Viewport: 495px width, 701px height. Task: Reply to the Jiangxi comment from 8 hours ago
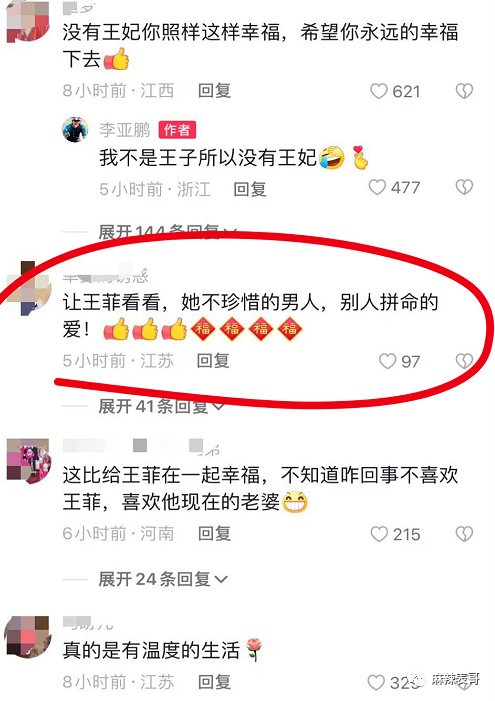coord(214,91)
